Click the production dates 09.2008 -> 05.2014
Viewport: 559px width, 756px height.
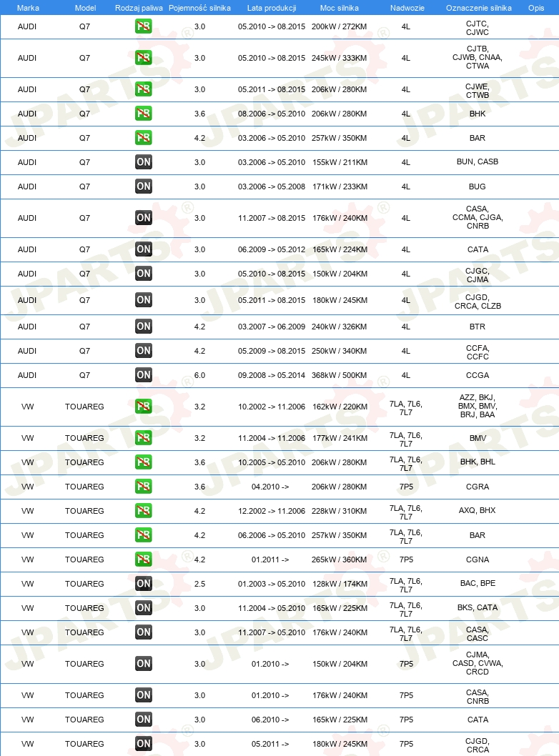click(272, 375)
